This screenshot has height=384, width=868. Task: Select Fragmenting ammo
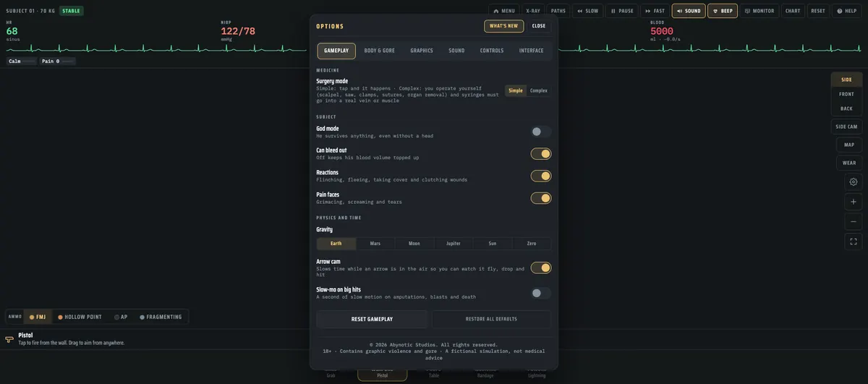161,317
